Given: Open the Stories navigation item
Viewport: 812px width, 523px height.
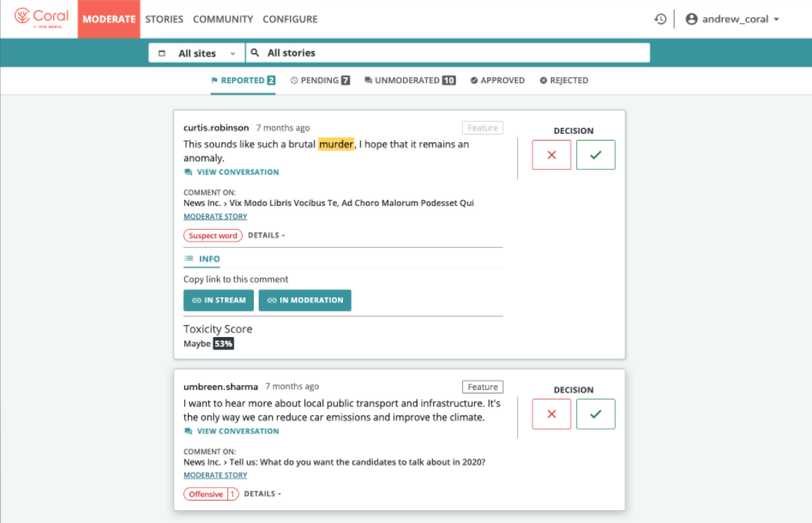Looking at the screenshot, I should tap(164, 19).
